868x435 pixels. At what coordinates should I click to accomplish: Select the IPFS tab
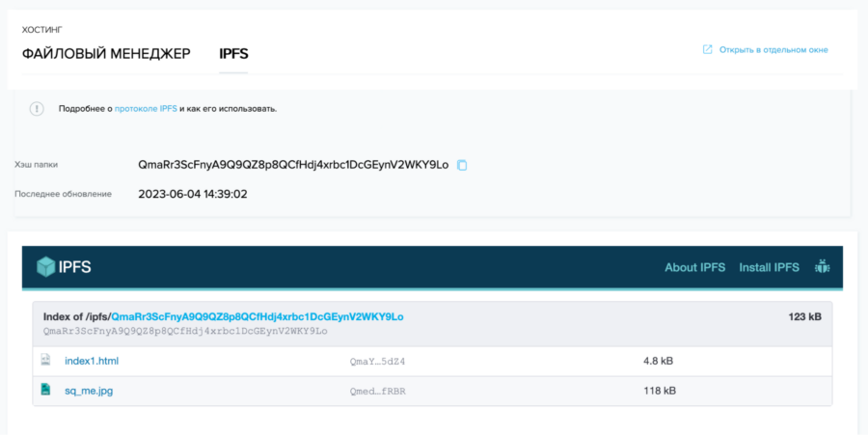[233, 54]
